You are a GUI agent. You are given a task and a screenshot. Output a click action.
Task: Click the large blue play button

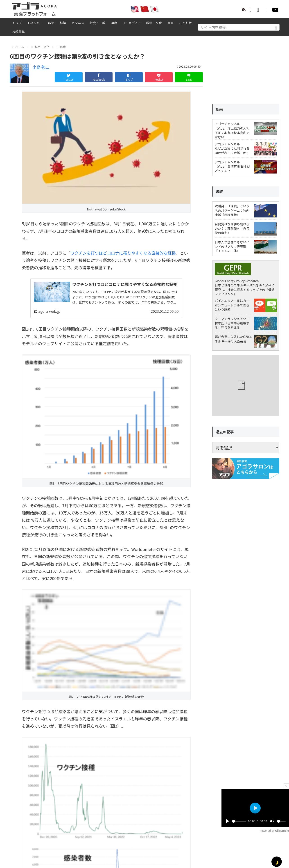[x=255, y=808]
